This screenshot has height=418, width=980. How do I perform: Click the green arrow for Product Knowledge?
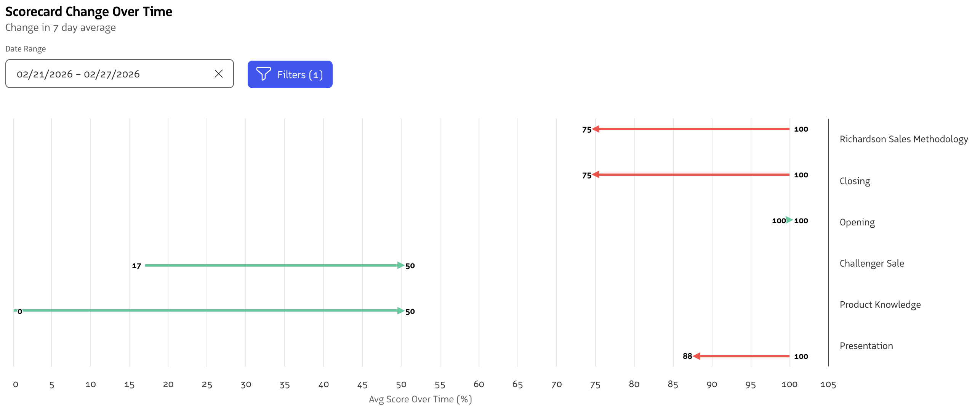(x=210, y=311)
